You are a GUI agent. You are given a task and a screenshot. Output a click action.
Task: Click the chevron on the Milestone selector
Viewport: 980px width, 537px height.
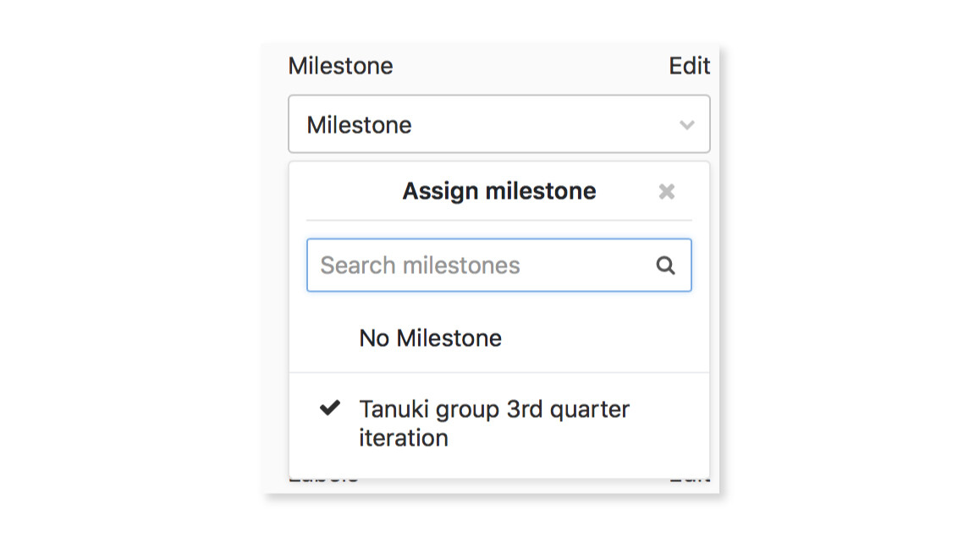687,124
